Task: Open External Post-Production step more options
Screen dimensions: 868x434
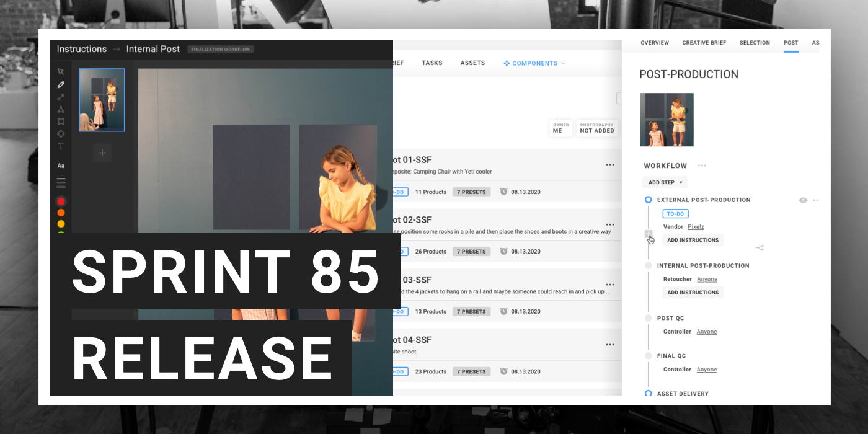Action: coord(816,200)
